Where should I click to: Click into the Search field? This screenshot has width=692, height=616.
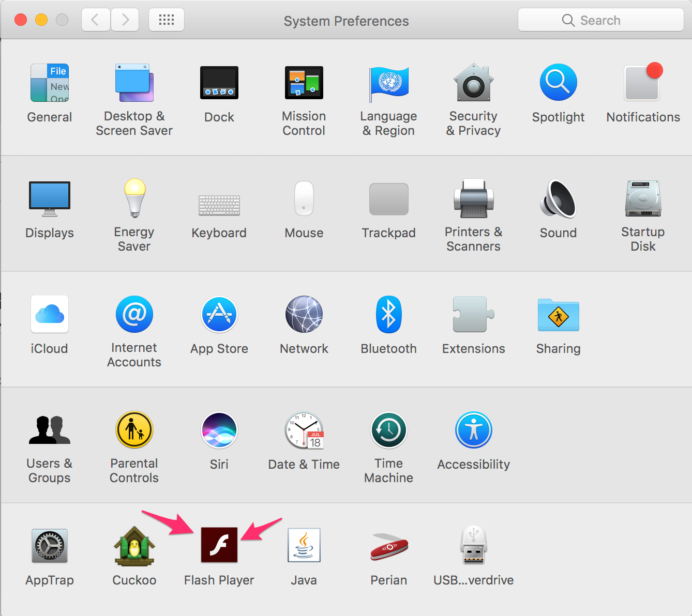pos(601,20)
